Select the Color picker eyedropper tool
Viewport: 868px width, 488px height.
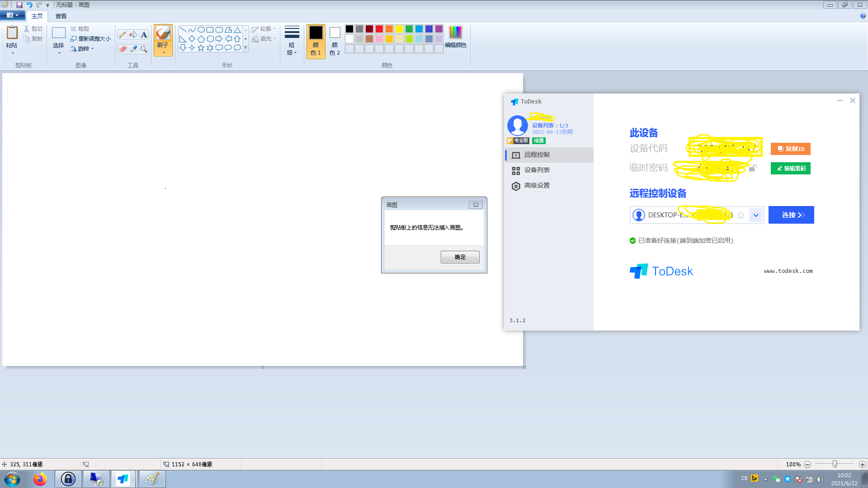(133, 49)
